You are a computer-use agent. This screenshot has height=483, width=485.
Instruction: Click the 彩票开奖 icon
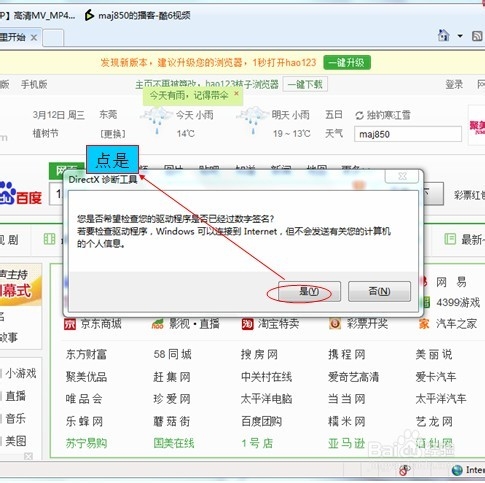coord(335,323)
